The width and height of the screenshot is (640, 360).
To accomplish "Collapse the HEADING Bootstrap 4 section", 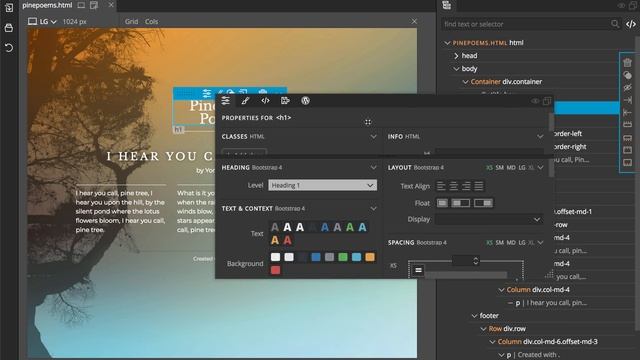I will pos(373,167).
